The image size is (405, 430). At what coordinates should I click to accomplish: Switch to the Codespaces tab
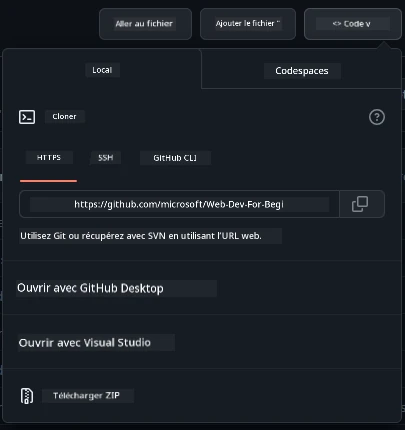pos(302,71)
